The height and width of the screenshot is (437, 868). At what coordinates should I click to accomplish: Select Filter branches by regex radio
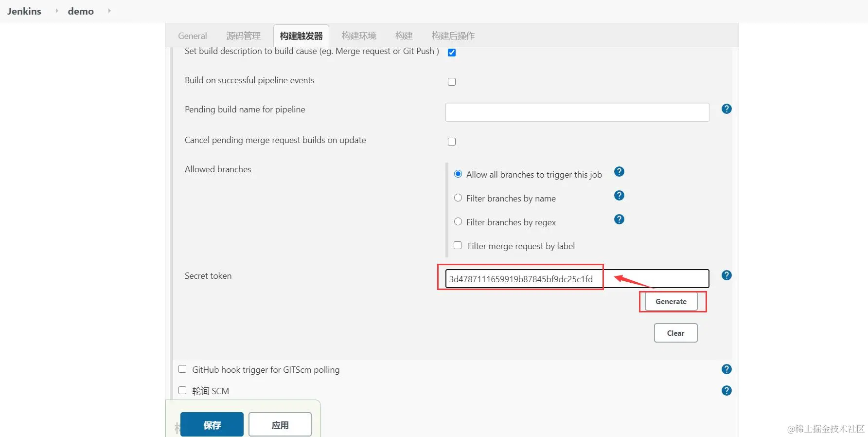point(458,221)
